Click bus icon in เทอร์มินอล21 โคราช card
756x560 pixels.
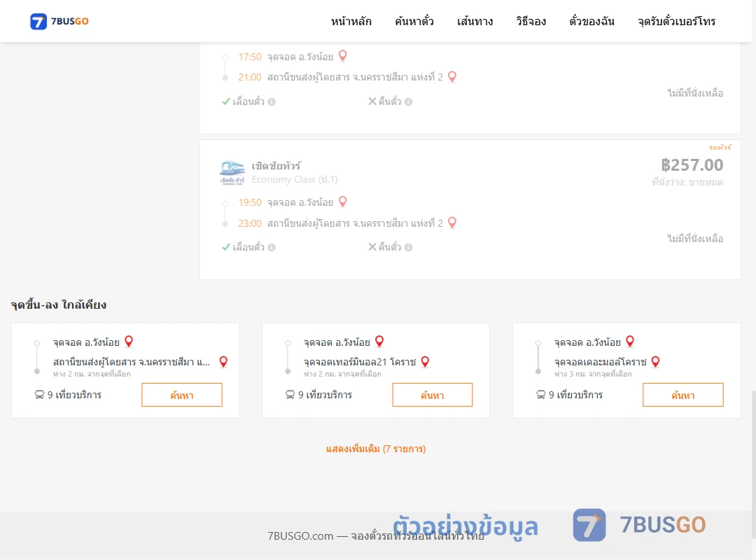(290, 395)
